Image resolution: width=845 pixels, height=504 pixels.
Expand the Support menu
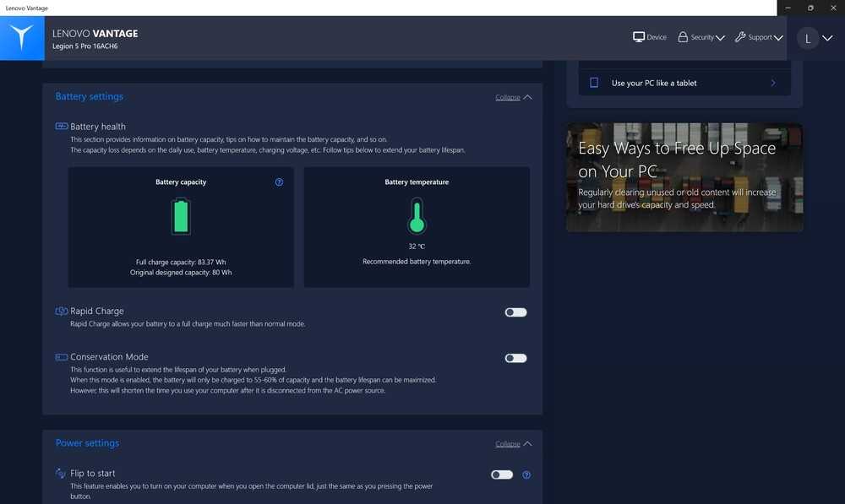coord(759,37)
